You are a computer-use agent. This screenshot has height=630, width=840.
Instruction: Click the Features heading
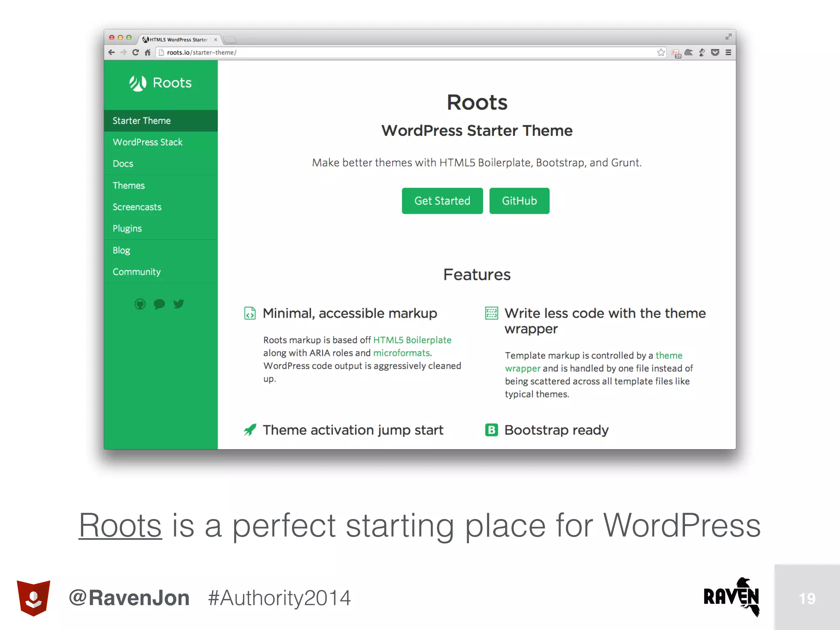tap(477, 274)
